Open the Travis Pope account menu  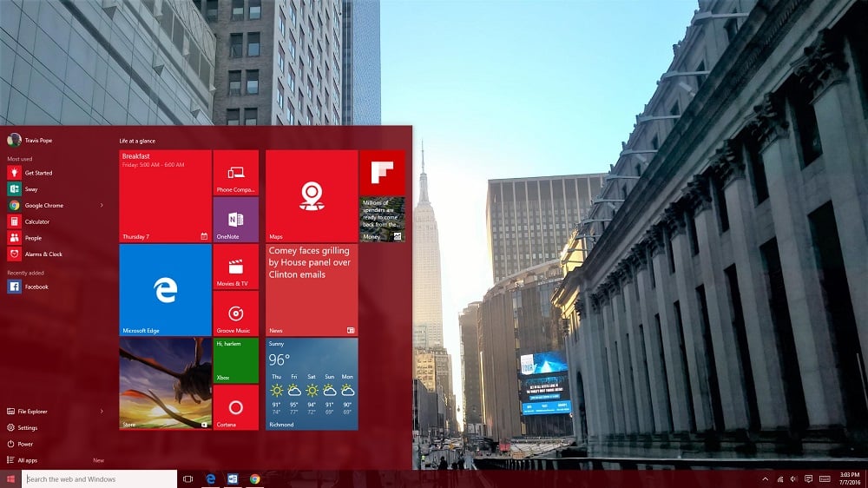(30, 140)
